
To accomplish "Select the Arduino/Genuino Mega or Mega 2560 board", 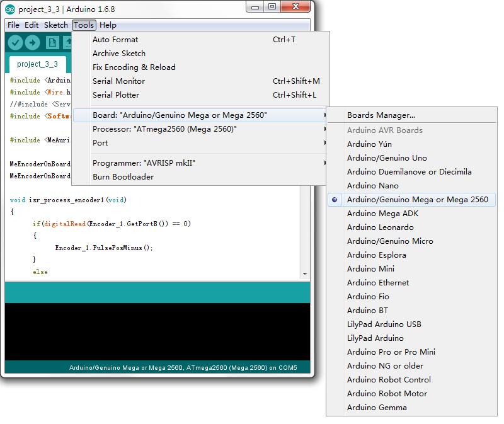I will coord(417,200).
